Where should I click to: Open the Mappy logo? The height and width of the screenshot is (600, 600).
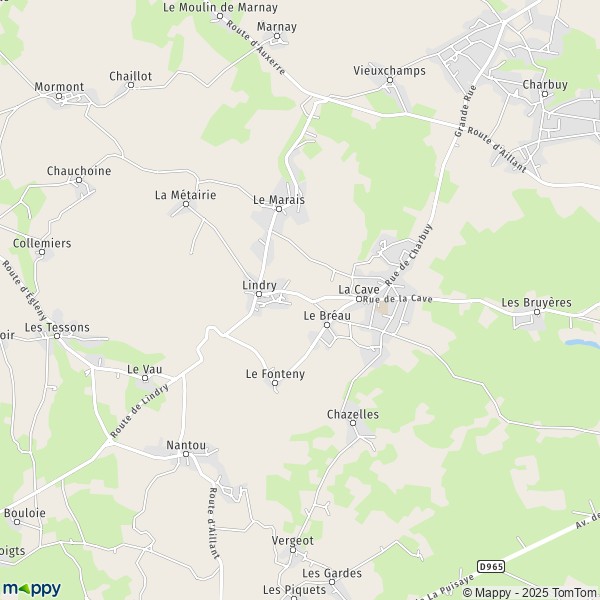click(32, 588)
